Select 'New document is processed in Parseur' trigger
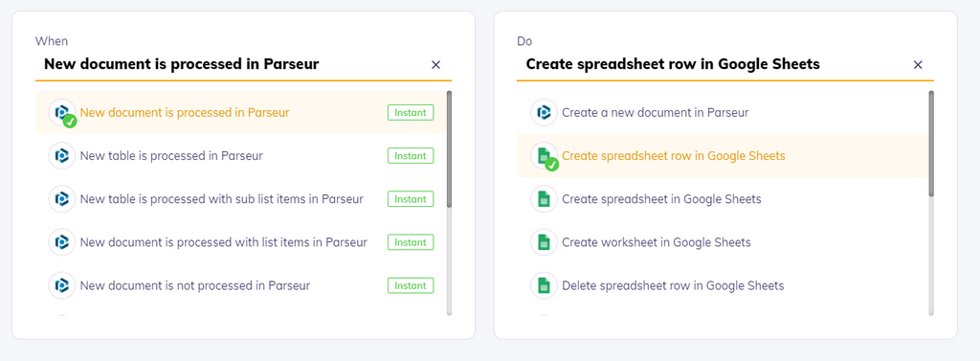The image size is (980, 361). coord(240,113)
